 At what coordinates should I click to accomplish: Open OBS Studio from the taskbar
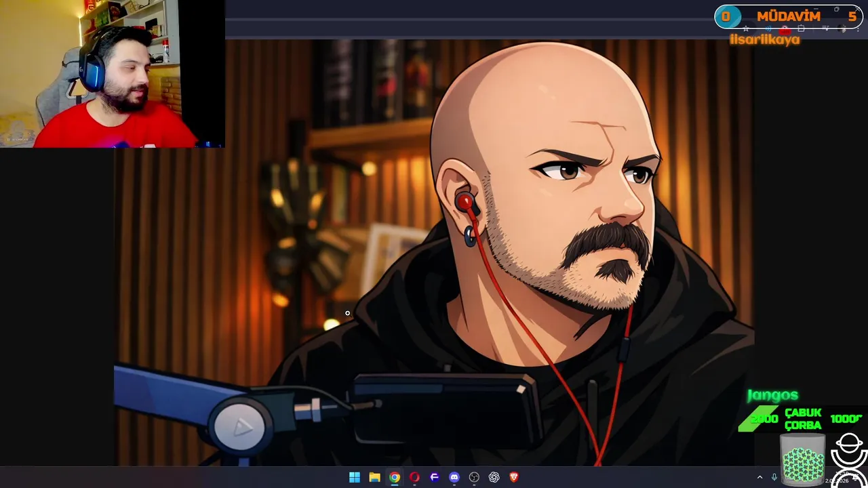coord(474,477)
